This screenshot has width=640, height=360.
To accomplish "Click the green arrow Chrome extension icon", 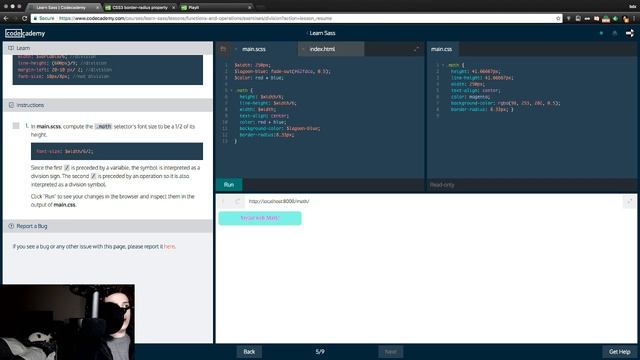I will pos(616,18).
